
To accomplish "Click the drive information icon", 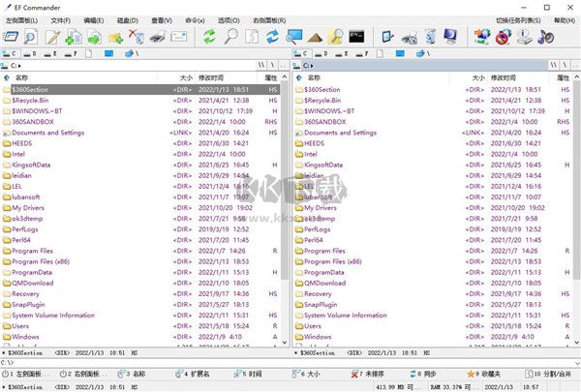I will point(524,37).
